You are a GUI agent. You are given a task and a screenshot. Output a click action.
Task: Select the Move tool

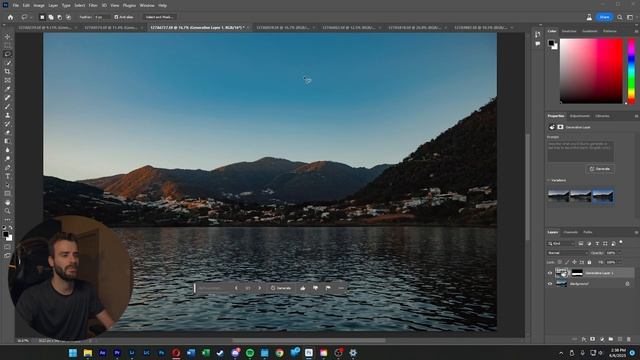pyautogui.click(x=7, y=37)
